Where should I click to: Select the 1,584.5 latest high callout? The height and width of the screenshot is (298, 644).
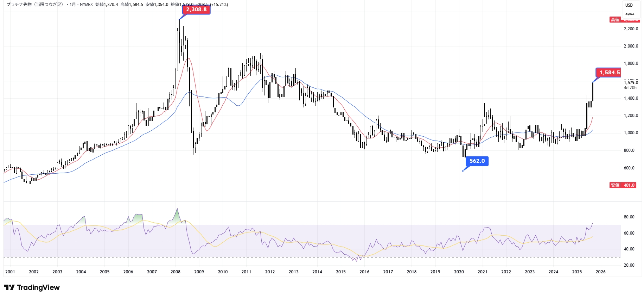pos(609,73)
